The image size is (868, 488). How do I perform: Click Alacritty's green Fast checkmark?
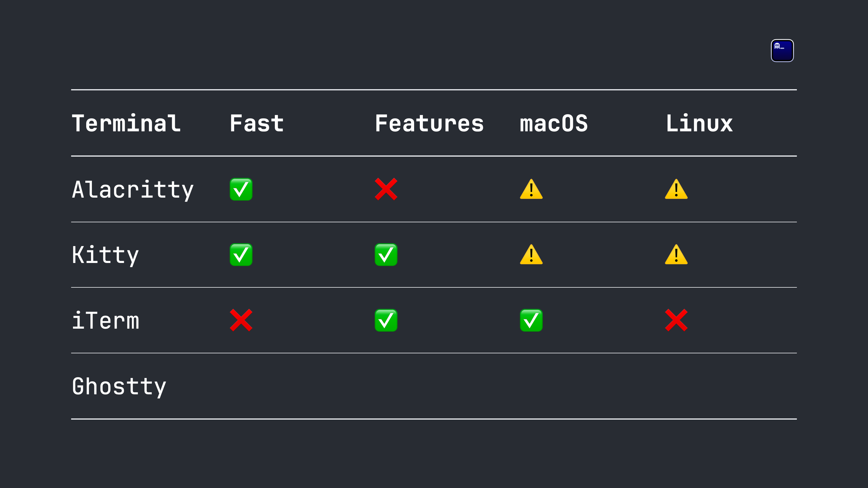tap(241, 189)
